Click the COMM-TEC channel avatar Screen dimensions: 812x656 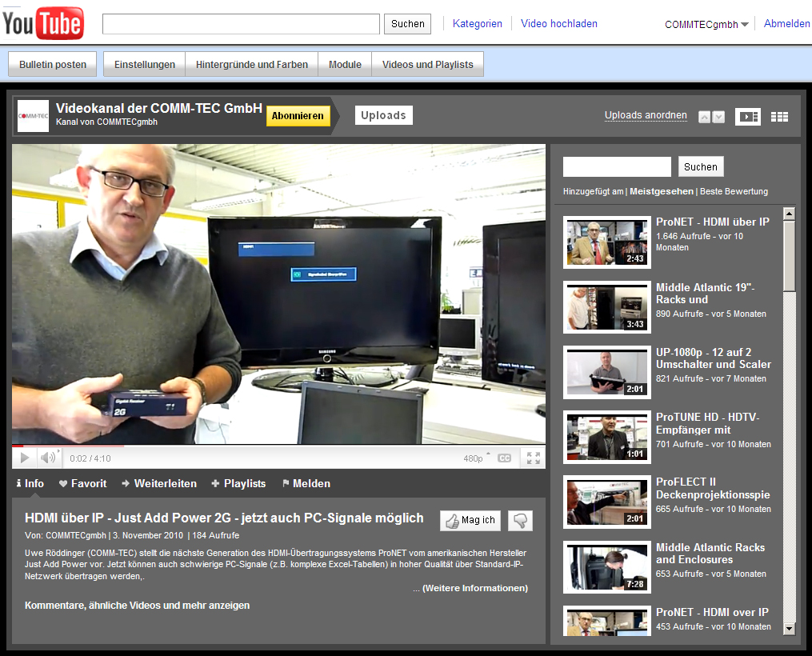click(x=33, y=116)
